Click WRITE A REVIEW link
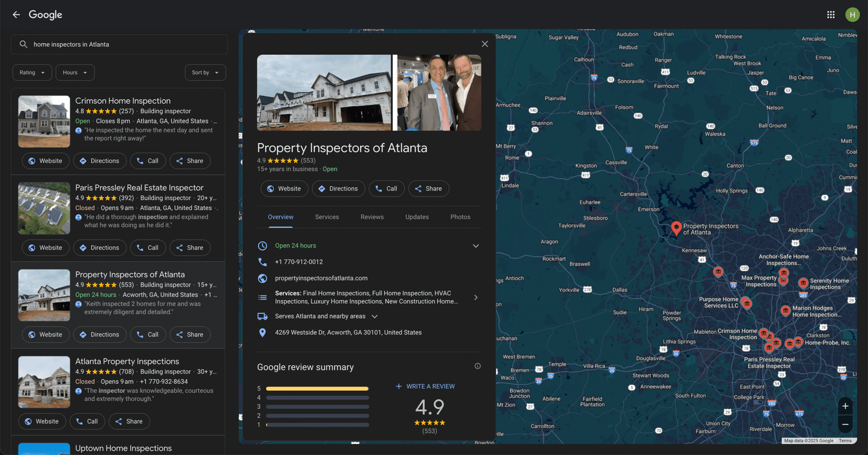868x455 pixels. tap(425, 387)
